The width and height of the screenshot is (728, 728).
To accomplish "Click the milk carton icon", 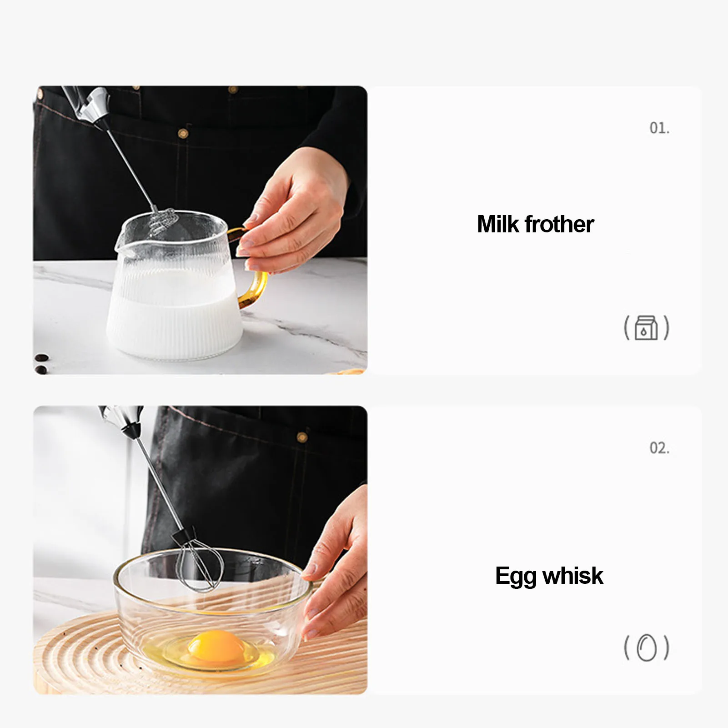I will (646, 327).
